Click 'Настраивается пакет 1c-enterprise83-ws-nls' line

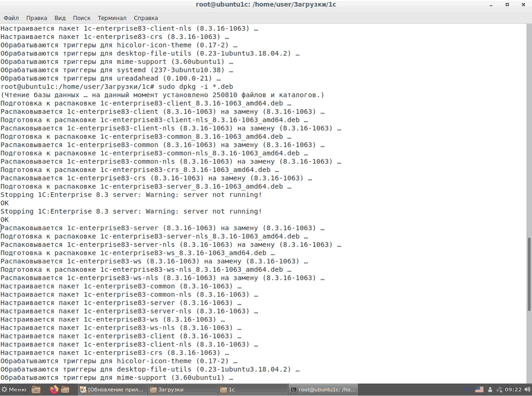[121, 328]
